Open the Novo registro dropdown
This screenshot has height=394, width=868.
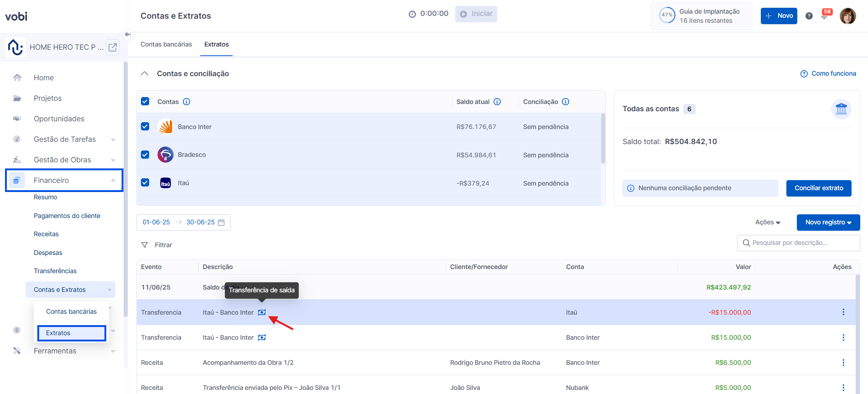(x=828, y=223)
